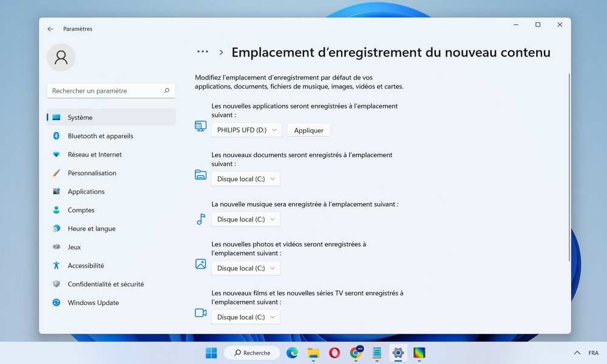This screenshot has height=364, width=607.
Task: Launch Microsoft Edge from the taskbar
Action: pos(292,352)
